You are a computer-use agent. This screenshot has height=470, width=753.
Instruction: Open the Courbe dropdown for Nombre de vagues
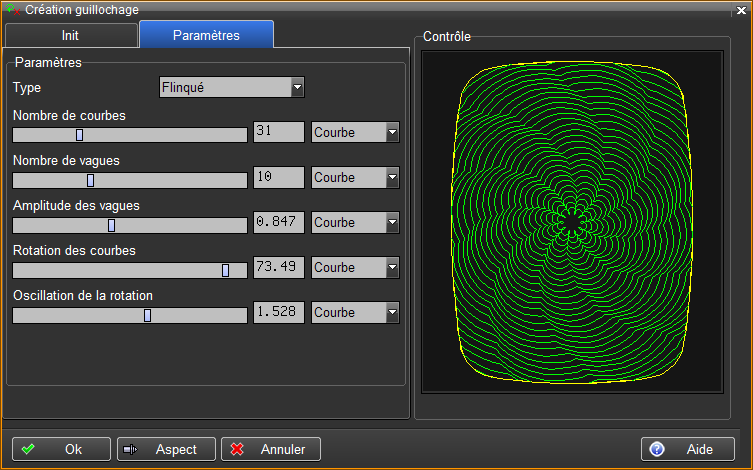pyautogui.click(x=355, y=177)
